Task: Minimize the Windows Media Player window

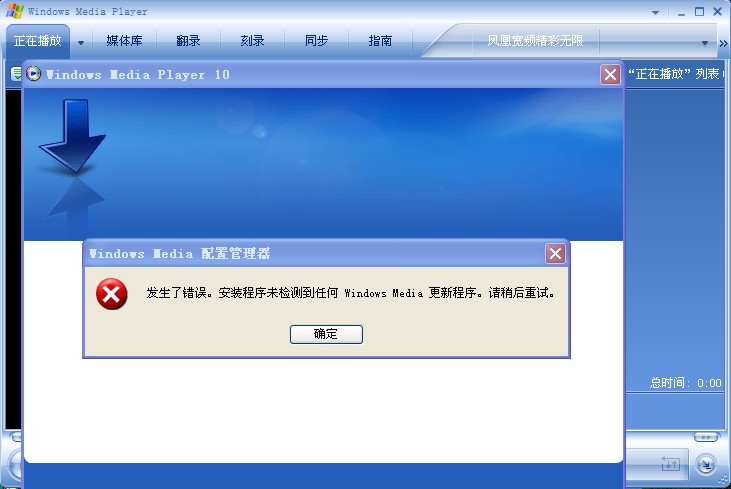Action: click(x=682, y=13)
